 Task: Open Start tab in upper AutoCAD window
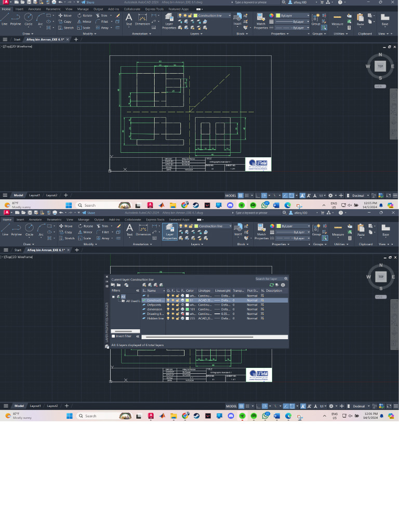(17, 39)
